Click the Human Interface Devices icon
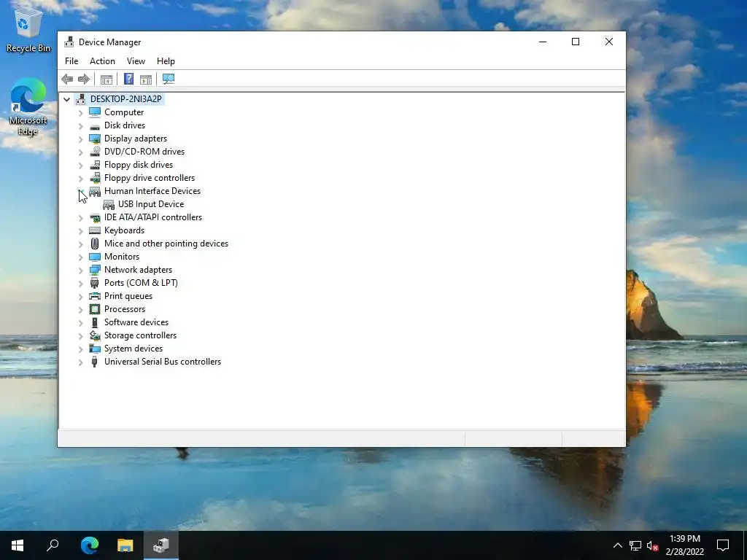This screenshot has width=747, height=560. pyautogui.click(x=95, y=191)
